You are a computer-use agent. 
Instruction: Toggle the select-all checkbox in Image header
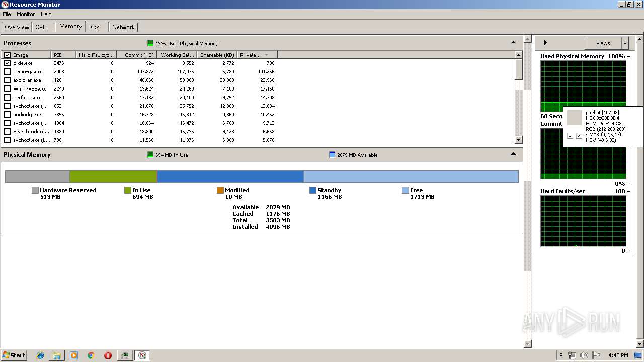click(x=7, y=55)
